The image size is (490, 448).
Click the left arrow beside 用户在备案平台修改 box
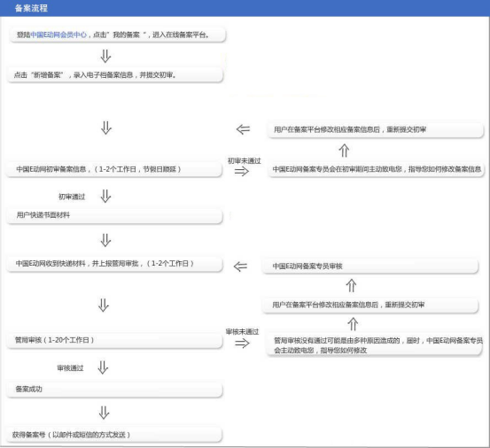tap(243, 129)
